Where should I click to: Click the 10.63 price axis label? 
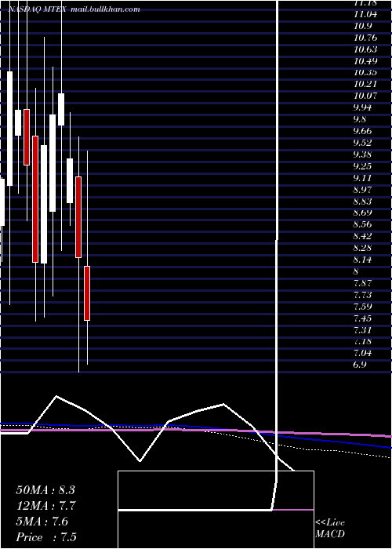pos(365,49)
